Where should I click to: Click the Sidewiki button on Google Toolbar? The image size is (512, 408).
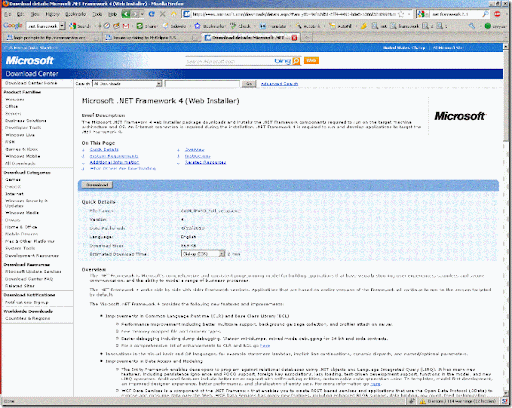[x=174, y=26]
